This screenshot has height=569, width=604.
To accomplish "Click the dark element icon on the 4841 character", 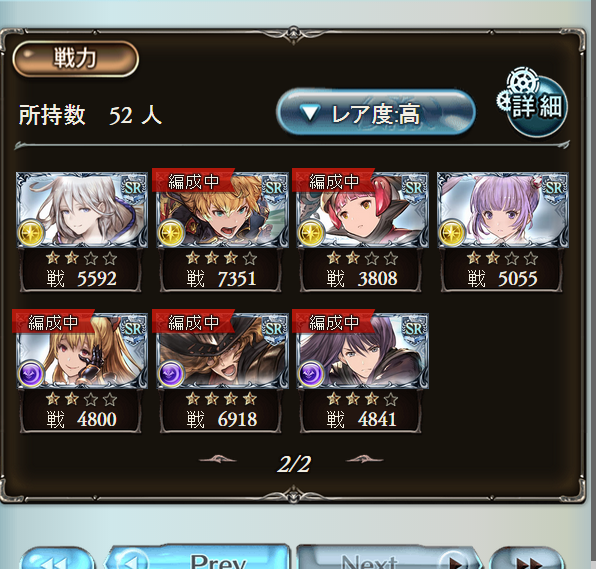I will 311,373.
